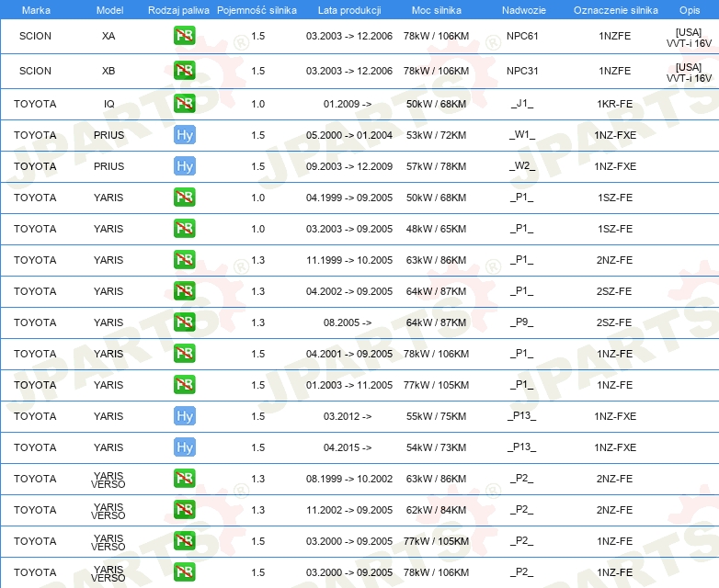The width and height of the screenshot is (719, 588).
Task: Click the 11.2002 -> 09.2005 date cell
Action: 349,510
